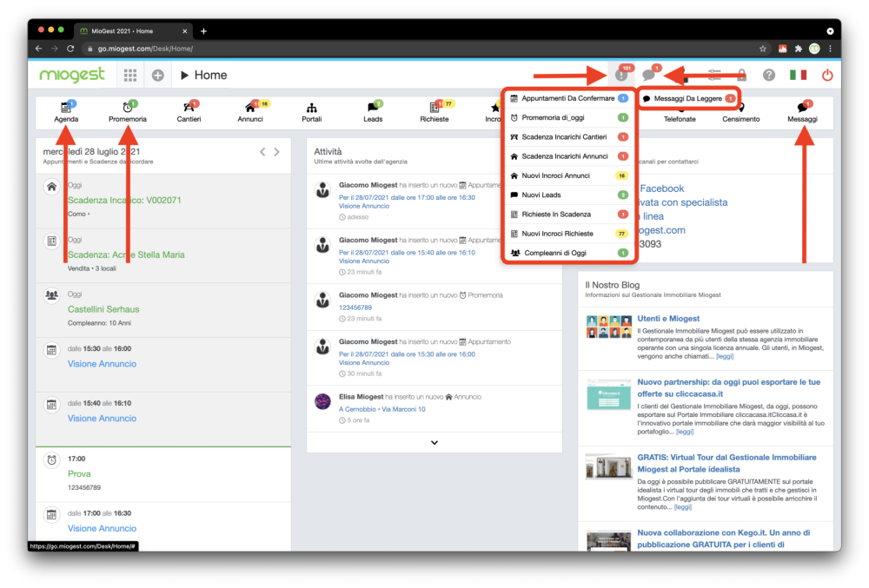Viewport: 869px width, 588px height.
Task: Open Portali from the shortcut bar
Action: click(311, 111)
